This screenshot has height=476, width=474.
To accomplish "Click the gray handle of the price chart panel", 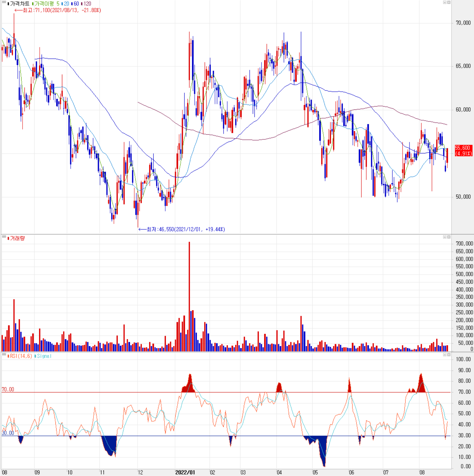I will [x=4, y=2].
